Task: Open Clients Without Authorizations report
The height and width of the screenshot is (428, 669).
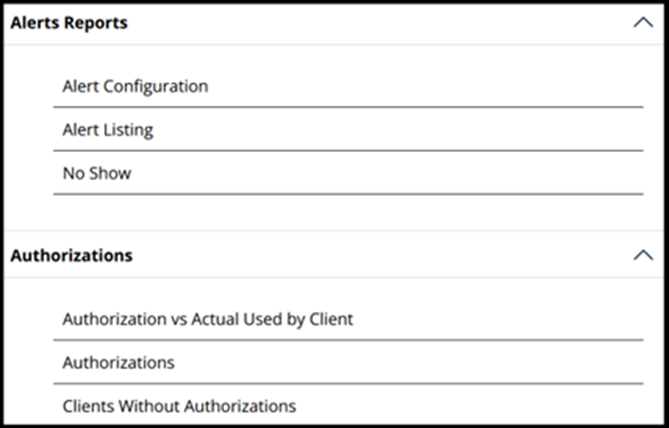Action: tap(348, 405)
